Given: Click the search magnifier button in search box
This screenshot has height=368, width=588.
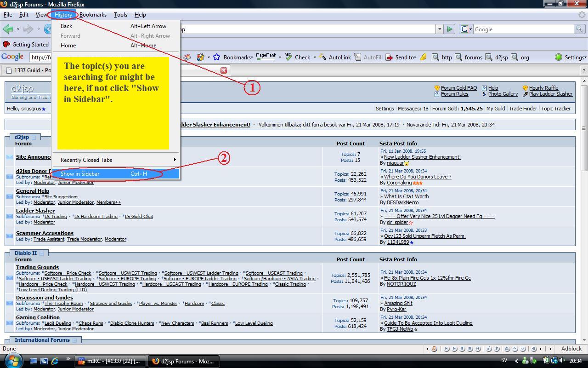Looking at the screenshot, I should (x=580, y=29).
